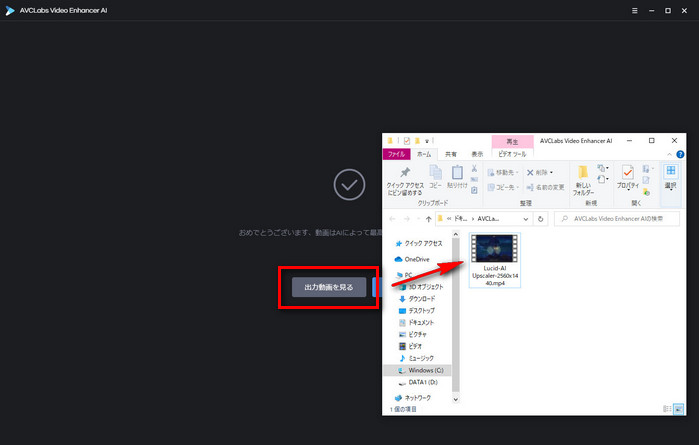Screen dimensions: 699x445
Task: Collapse the ribbon with chevron arrow
Action: pyautogui.click(x=669, y=154)
